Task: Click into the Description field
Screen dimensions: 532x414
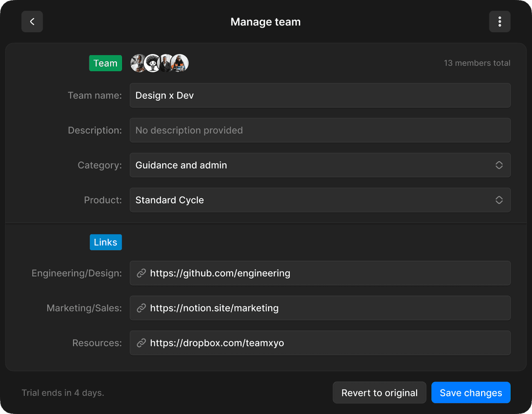Action: click(x=320, y=131)
